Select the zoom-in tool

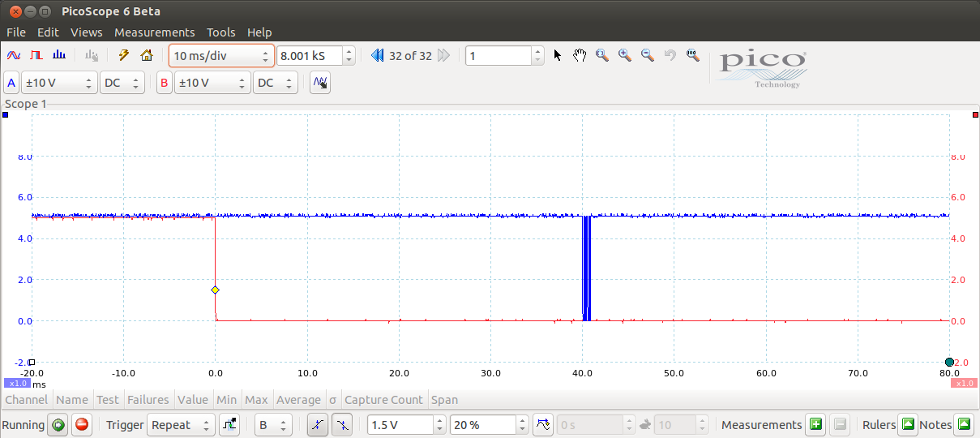coord(625,55)
